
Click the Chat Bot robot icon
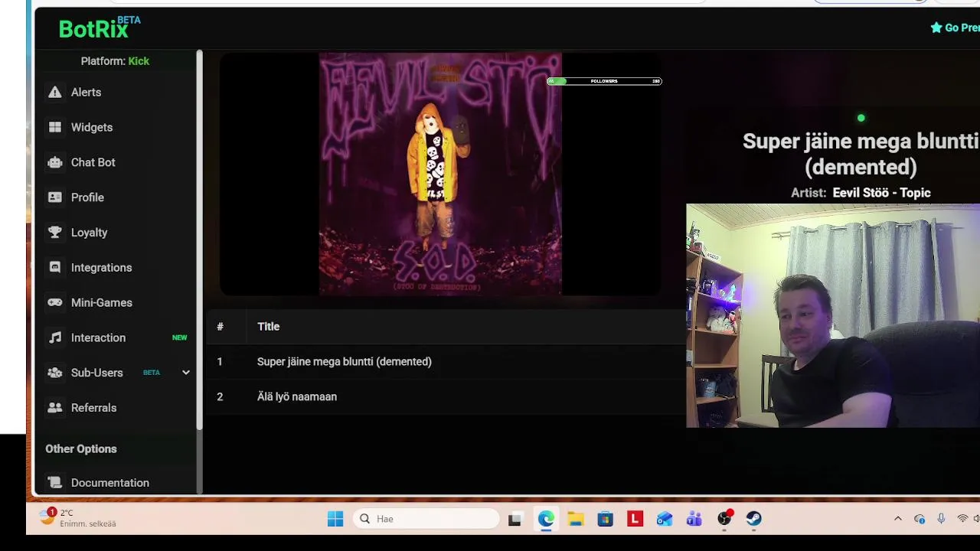[x=54, y=162]
